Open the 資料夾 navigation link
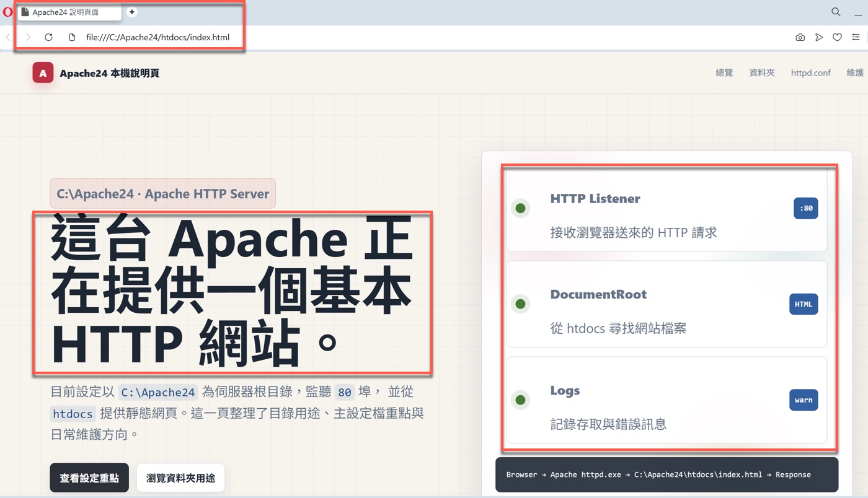The width and height of the screenshot is (868, 498). coord(762,73)
